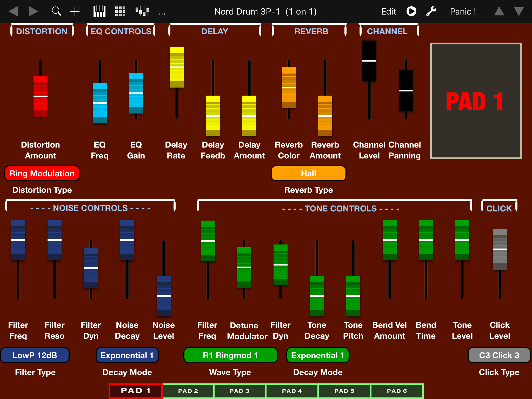Viewport: 532px width, 399px height.
Task: Tap the large PAD 1 trigger pad
Action: [x=476, y=101]
